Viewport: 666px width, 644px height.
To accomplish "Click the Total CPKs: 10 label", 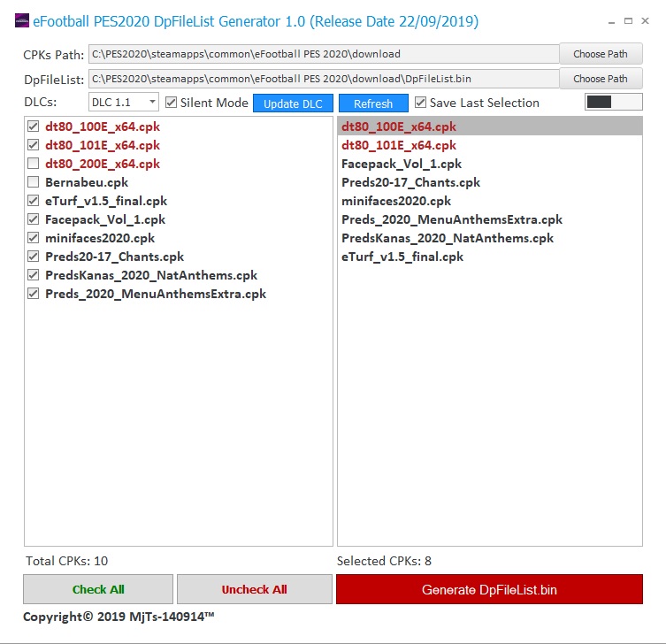I will click(66, 561).
